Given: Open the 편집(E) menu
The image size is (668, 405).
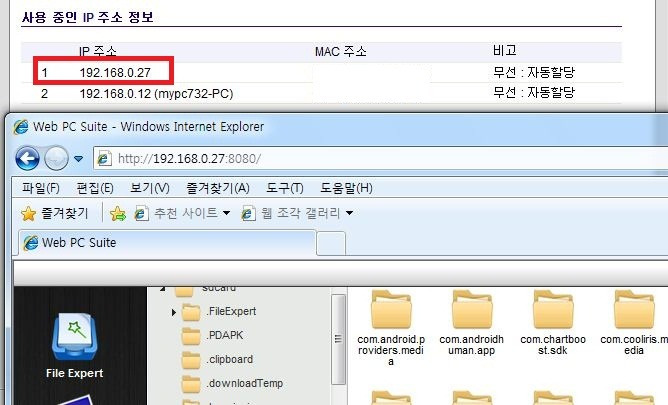Looking at the screenshot, I should click(95, 188).
